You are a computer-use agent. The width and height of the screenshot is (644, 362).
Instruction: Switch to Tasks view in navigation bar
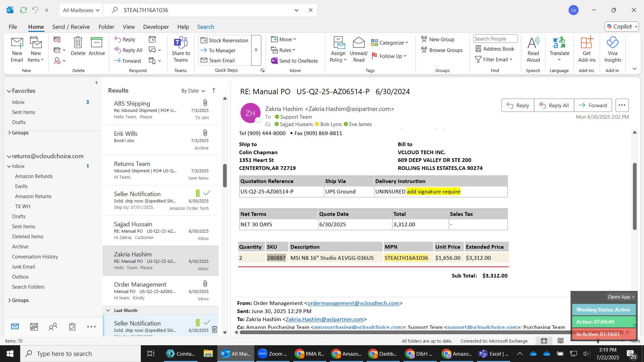coord(72,327)
